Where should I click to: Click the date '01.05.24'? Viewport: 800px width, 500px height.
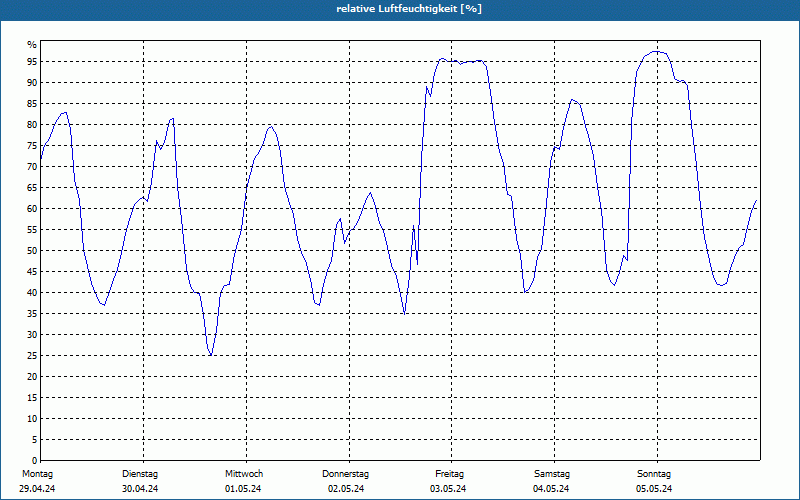[x=243, y=489]
